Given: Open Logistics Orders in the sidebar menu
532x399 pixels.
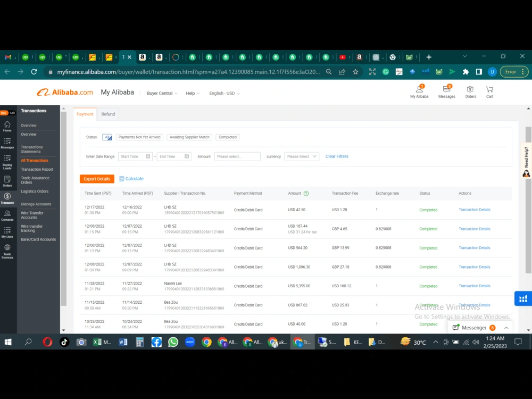Looking at the screenshot, I should point(35,192).
